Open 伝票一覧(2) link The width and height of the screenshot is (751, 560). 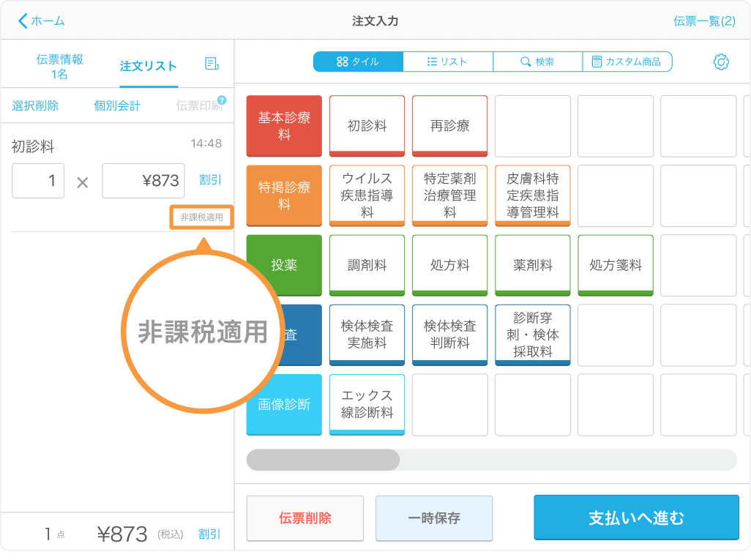[703, 21]
